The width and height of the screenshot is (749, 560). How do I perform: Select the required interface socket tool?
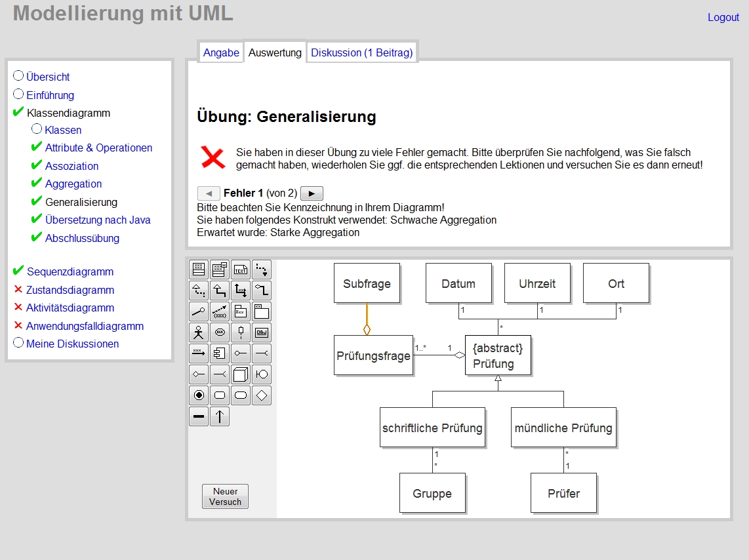(x=262, y=353)
